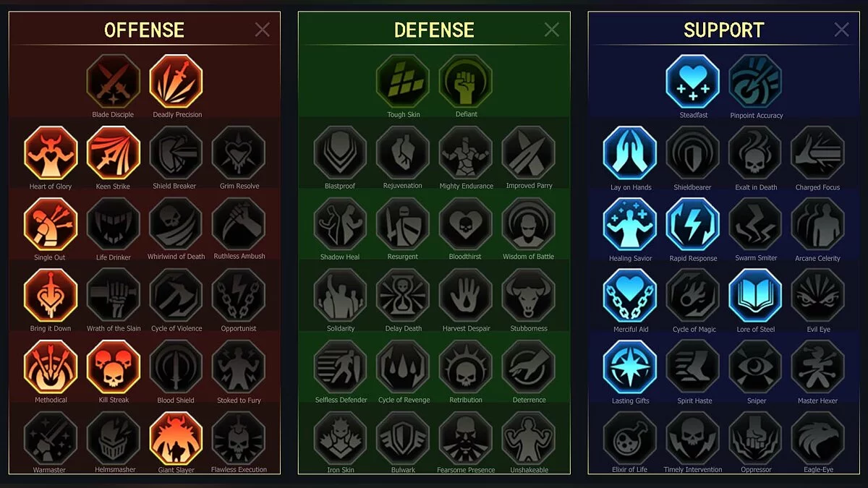Select the Retribution skull mastery
Viewport: 868px width, 488px height.
pos(466,367)
